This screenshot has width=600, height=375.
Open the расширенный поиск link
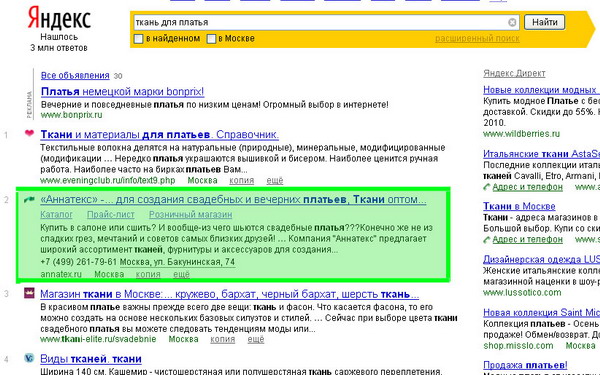[x=477, y=39]
